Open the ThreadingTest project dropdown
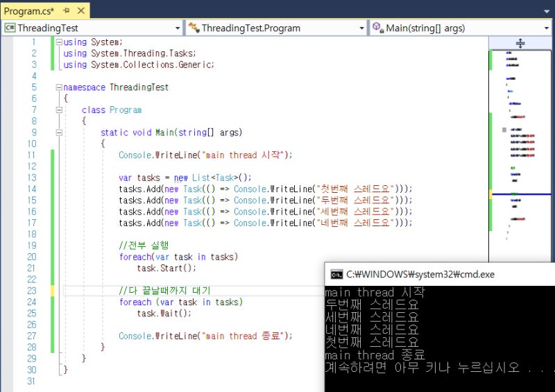 tap(178, 28)
